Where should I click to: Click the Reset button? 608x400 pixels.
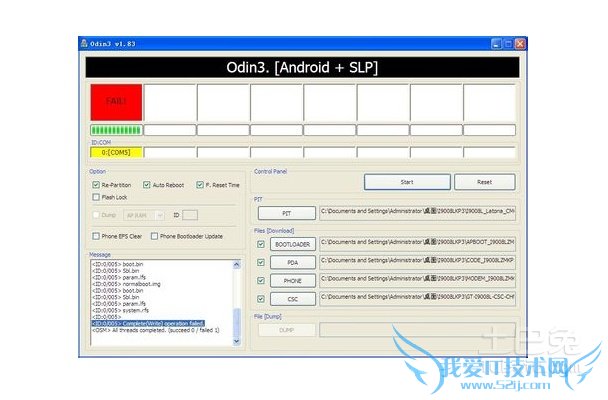click(485, 182)
